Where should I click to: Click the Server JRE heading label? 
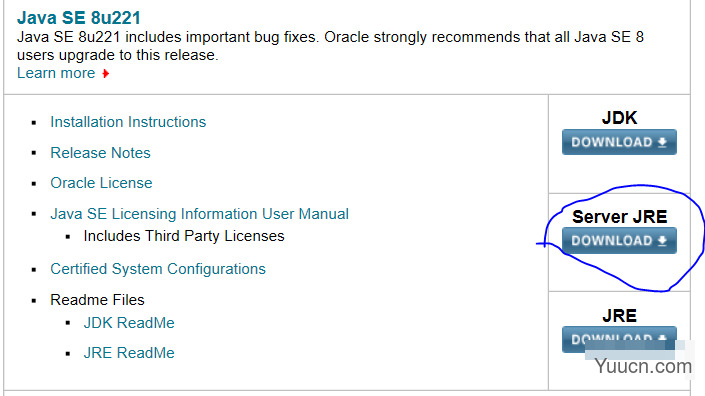(x=619, y=217)
